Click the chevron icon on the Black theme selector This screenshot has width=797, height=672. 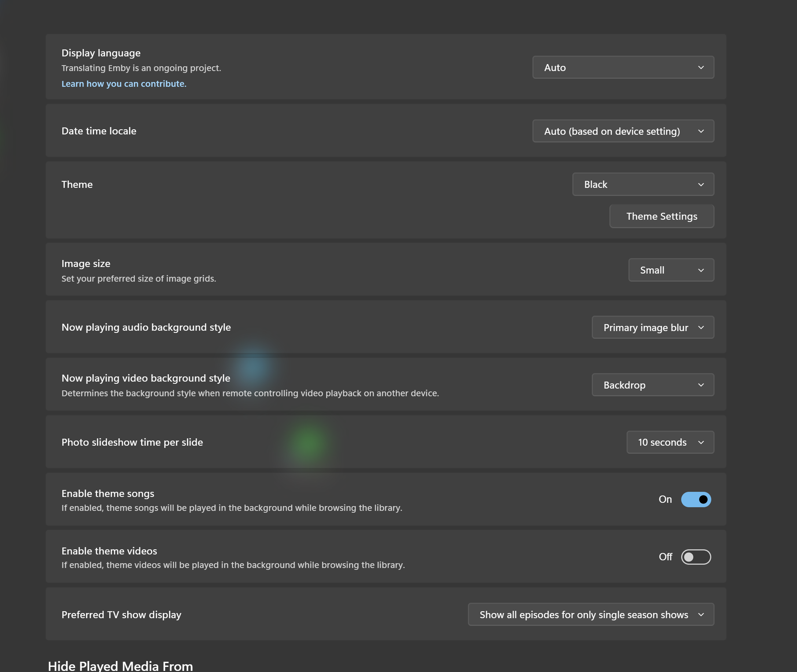click(702, 184)
